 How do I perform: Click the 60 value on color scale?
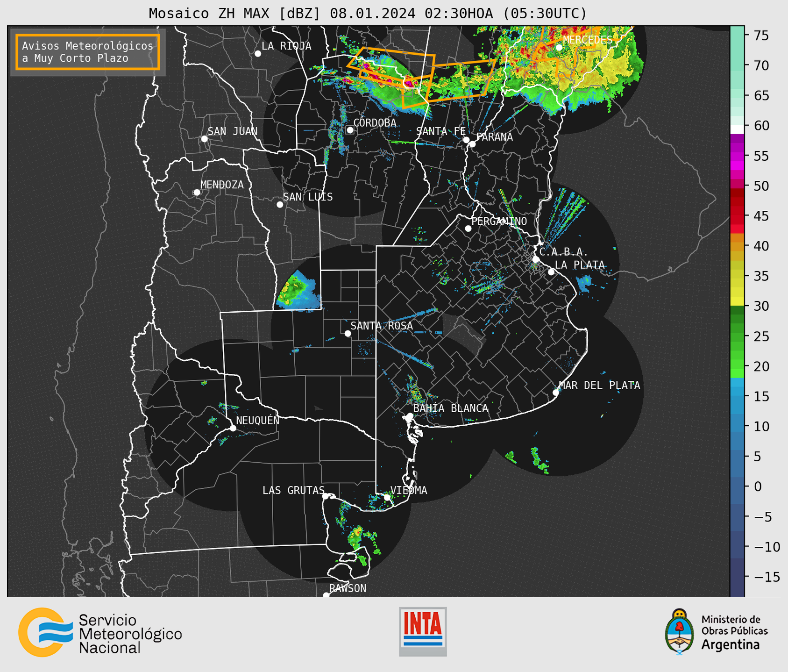pyautogui.click(x=761, y=126)
